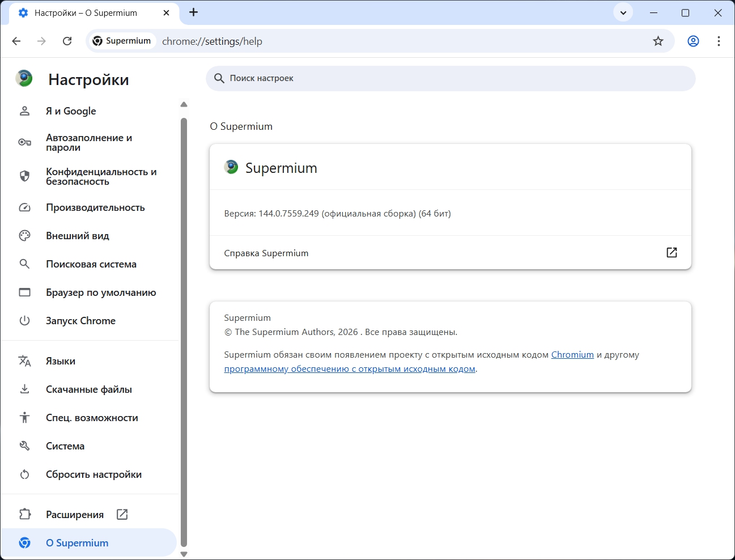The width and height of the screenshot is (735, 560).
Task: Open a new tab with the plus button
Action: click(x=193, y=12)
